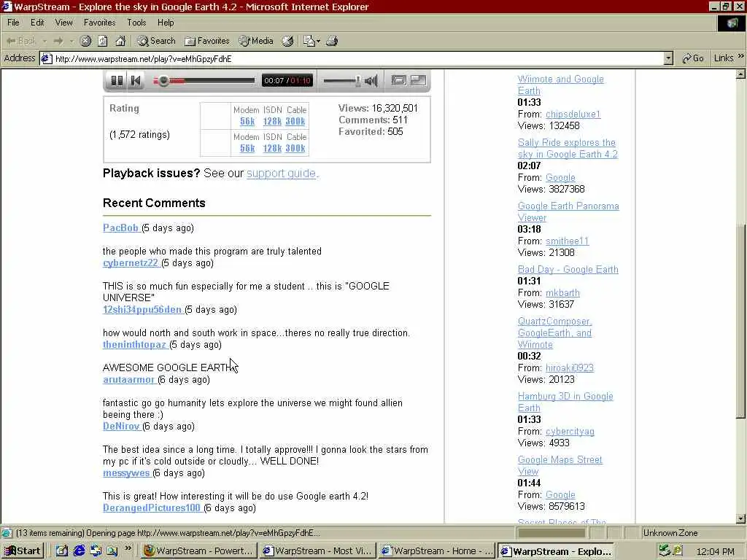Open the address bar dropdown

pos(668,58)
